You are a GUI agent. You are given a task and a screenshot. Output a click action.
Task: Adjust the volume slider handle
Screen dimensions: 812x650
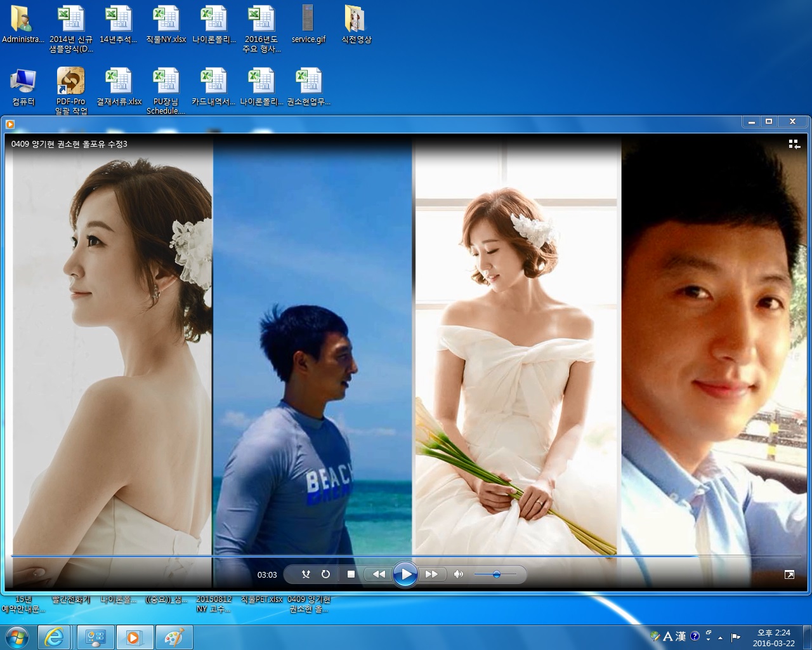coord(497,574)
